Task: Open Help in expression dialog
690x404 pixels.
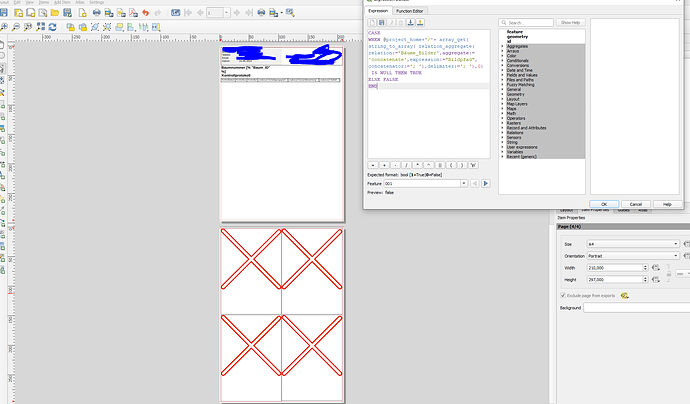Action: pyautogui.click(x=667, y=204)
